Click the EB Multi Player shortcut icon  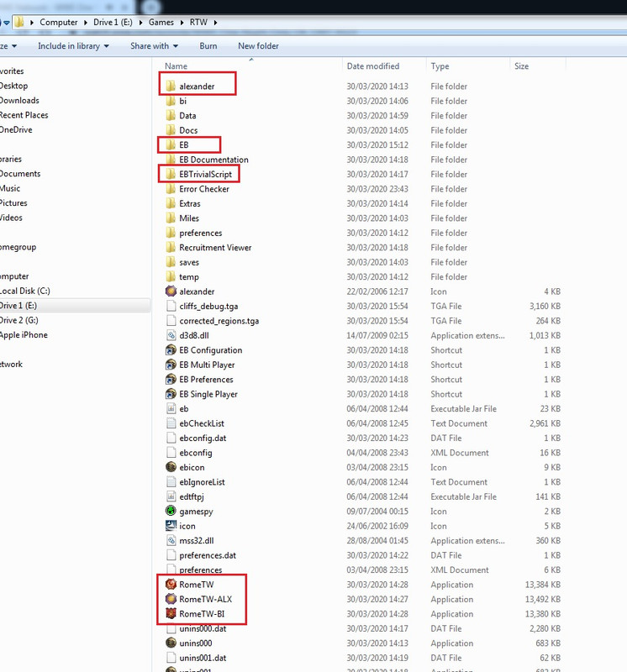click(x=171, y=365)
